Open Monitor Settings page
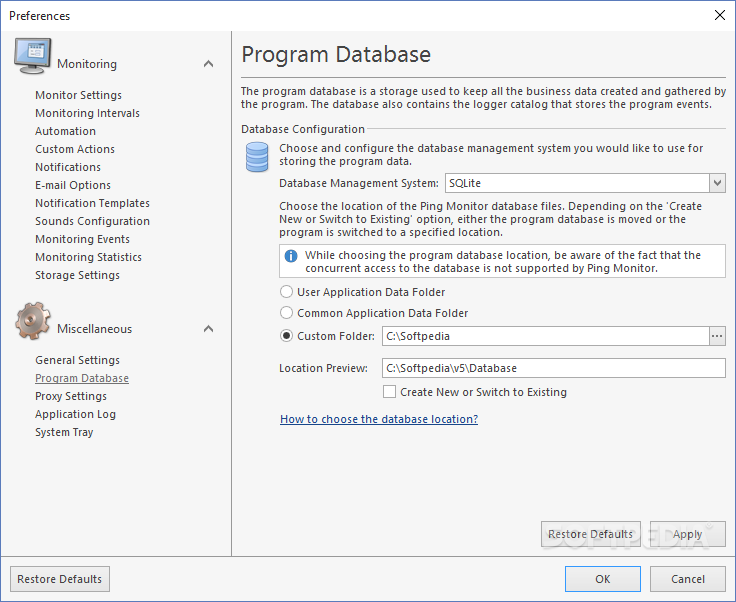Image resolution: width=736 pixels, height=602 pixels. coord(78,95)
